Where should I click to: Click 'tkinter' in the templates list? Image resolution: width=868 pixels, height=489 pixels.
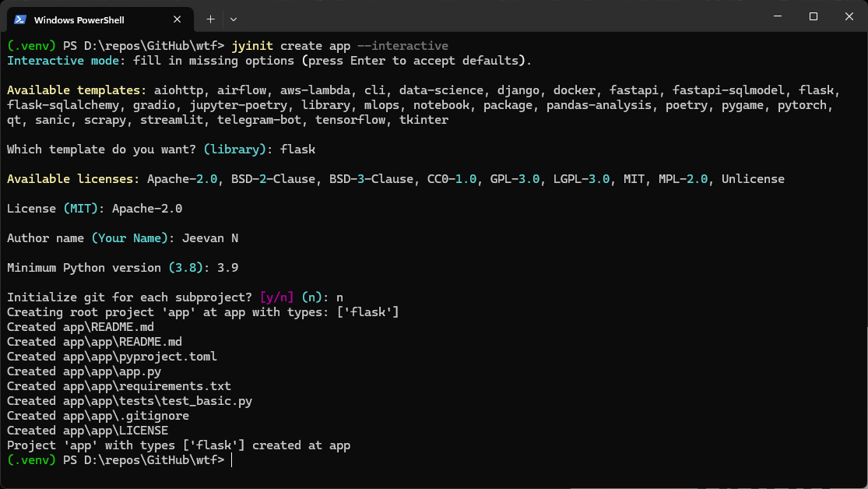pos(423,120)
